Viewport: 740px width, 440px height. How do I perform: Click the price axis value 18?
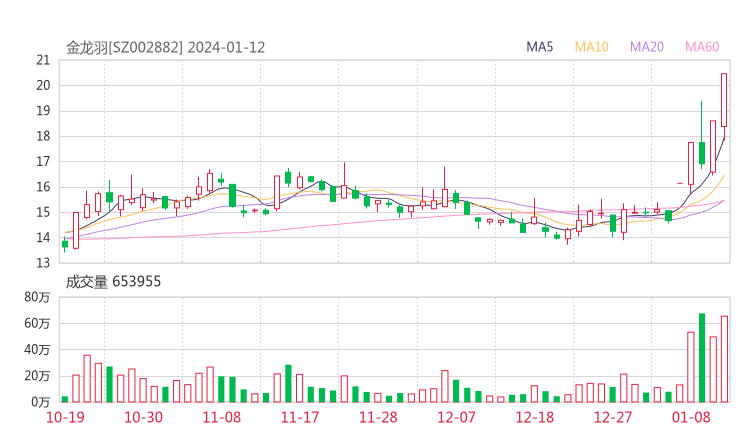[43, 136]
